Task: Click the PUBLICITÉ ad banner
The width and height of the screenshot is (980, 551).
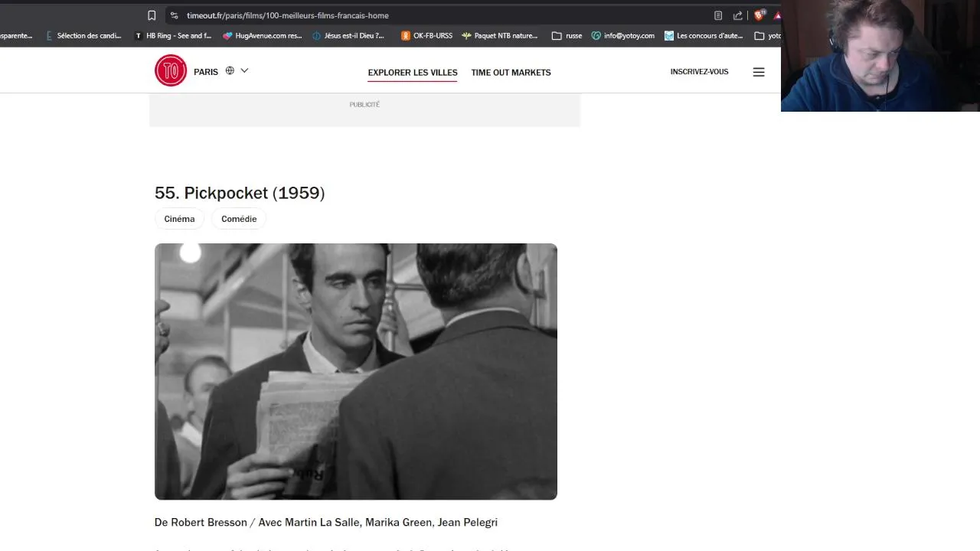Action: [x=364, y=110]
